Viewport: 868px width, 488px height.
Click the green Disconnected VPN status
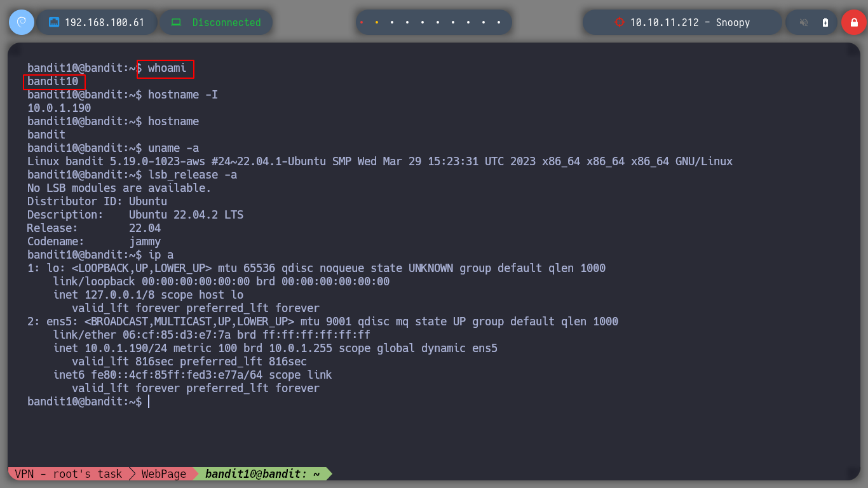(227, 22)
